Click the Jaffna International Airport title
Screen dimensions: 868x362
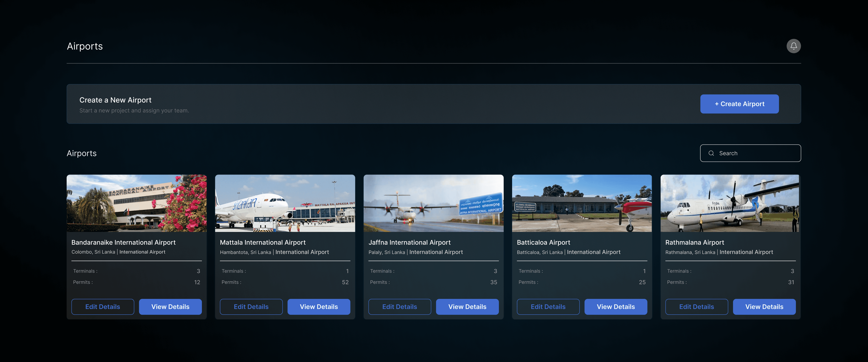coord(409,242)
